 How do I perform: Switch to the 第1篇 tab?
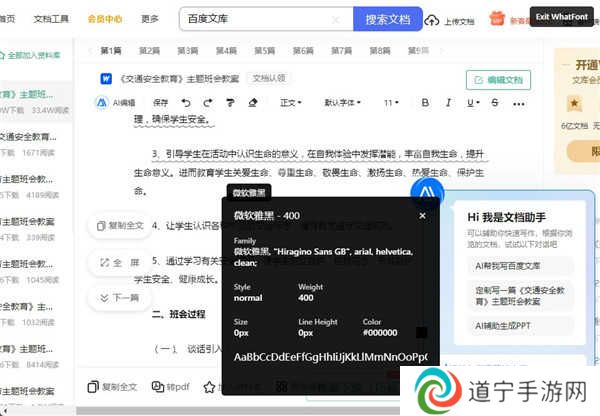click(111, 51)
